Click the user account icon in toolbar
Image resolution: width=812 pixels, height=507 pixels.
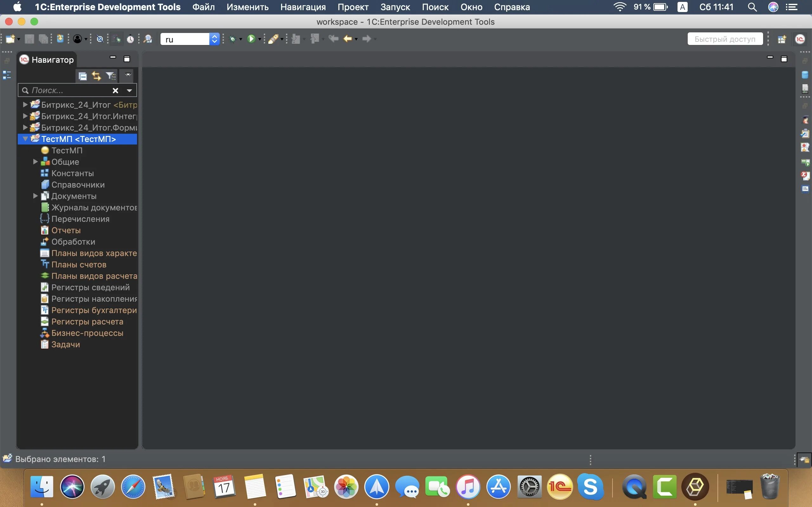[77, 39]
